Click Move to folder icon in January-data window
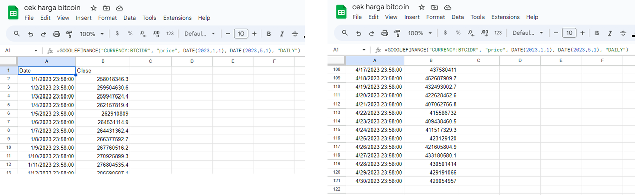644x195 pixels. [x=106, y=8]
